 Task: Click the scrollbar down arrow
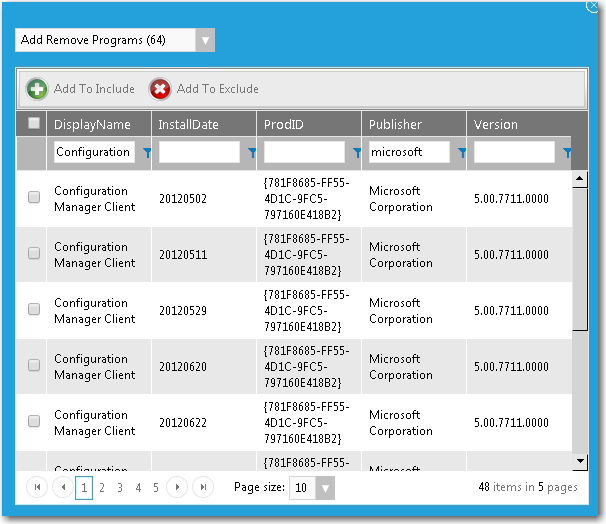point(580,461)
